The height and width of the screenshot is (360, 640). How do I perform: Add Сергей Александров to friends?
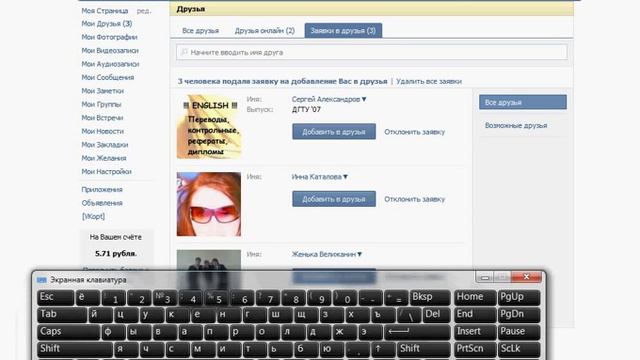[334, 132]
